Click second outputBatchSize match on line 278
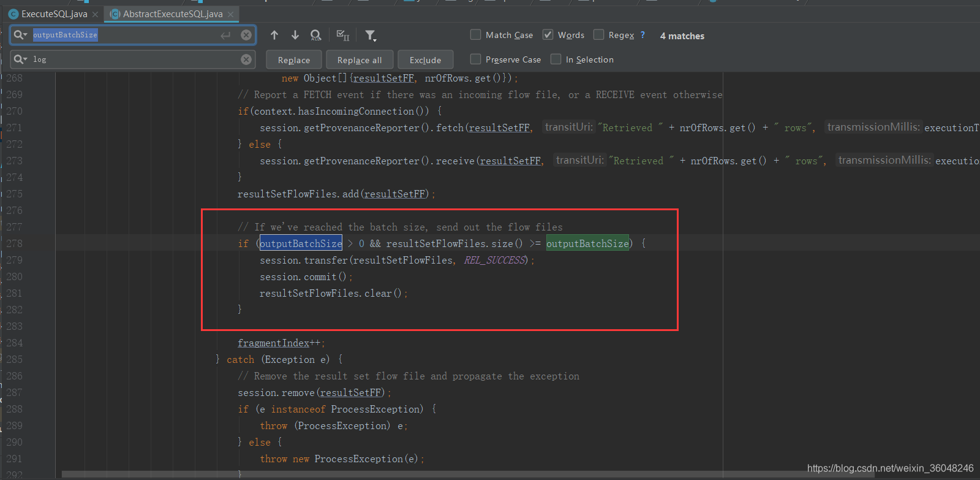The image size is (980, 480). click(587, 243)
